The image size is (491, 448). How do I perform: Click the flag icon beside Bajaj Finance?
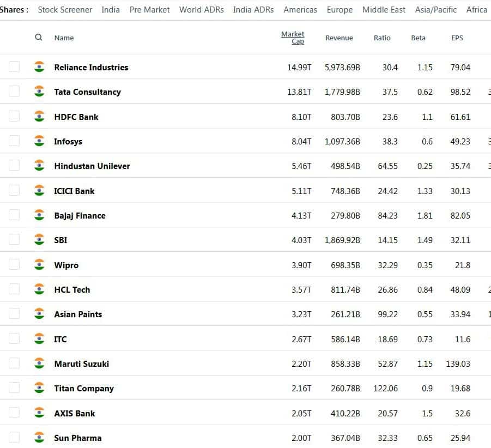point(39,215)
